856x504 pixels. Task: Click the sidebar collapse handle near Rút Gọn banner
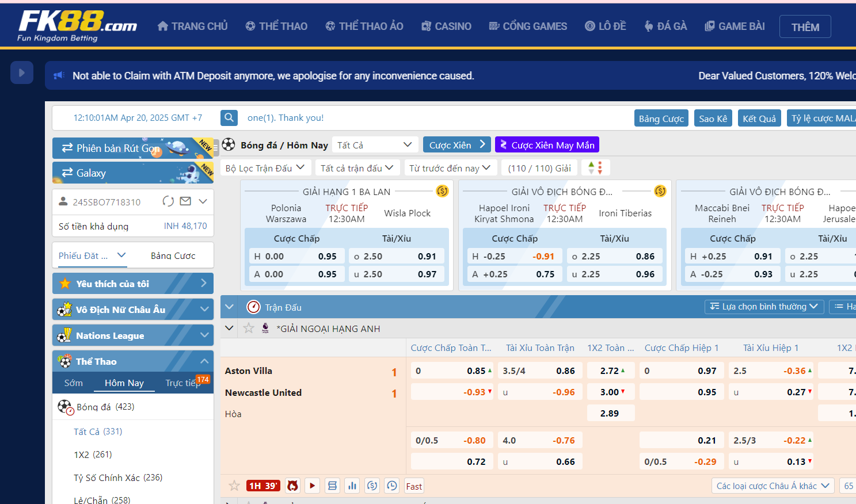click(x=216, y=148)
